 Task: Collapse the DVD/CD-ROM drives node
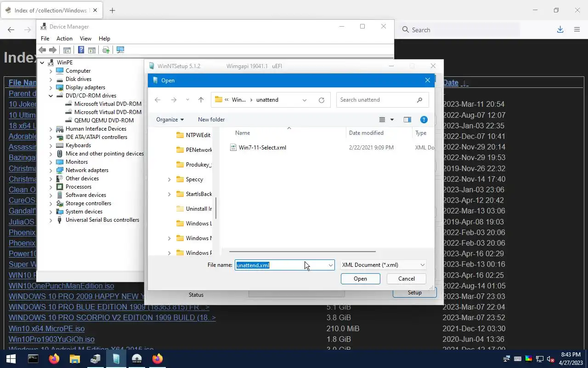click(51, 96)
